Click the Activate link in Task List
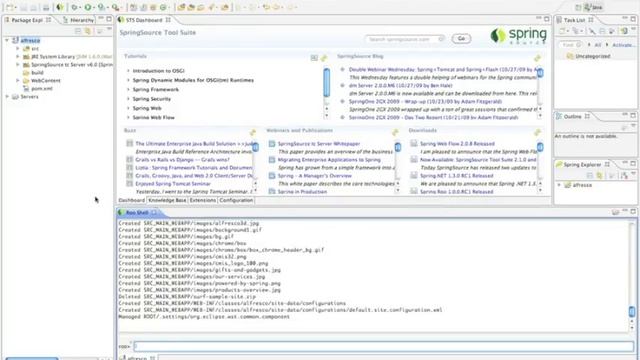Viewport: 640px width, 360px height. [623, 45]
